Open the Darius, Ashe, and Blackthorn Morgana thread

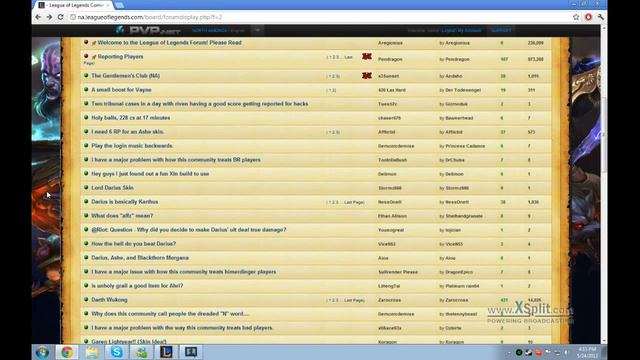pyautogui.click(x=140, y=258)
